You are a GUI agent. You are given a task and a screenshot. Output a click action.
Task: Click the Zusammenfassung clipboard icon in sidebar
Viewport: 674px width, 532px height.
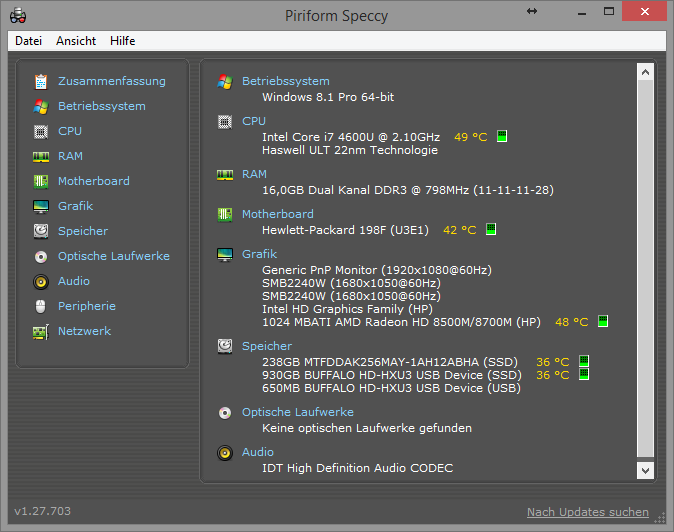coord(41,81)
